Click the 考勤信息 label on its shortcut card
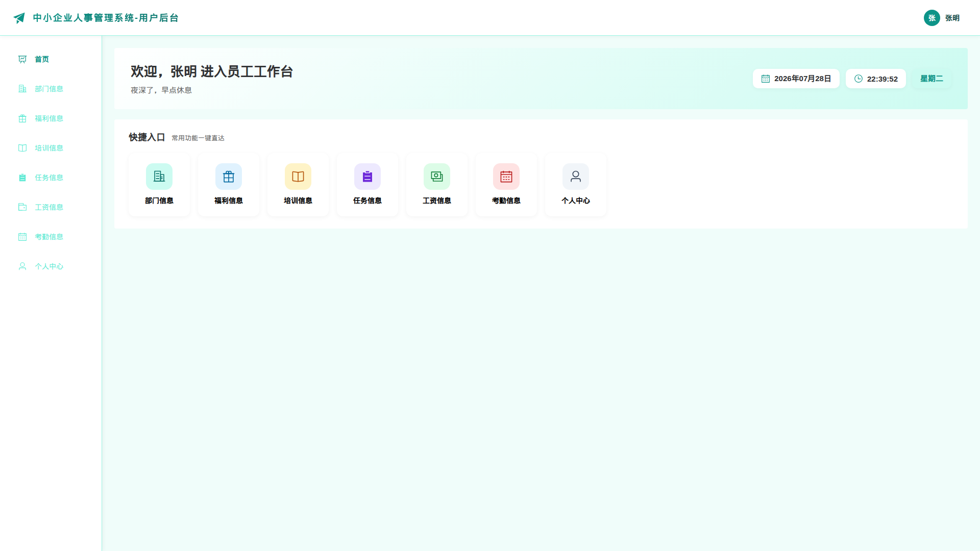The image size is (980, 551). pos(506,201)
